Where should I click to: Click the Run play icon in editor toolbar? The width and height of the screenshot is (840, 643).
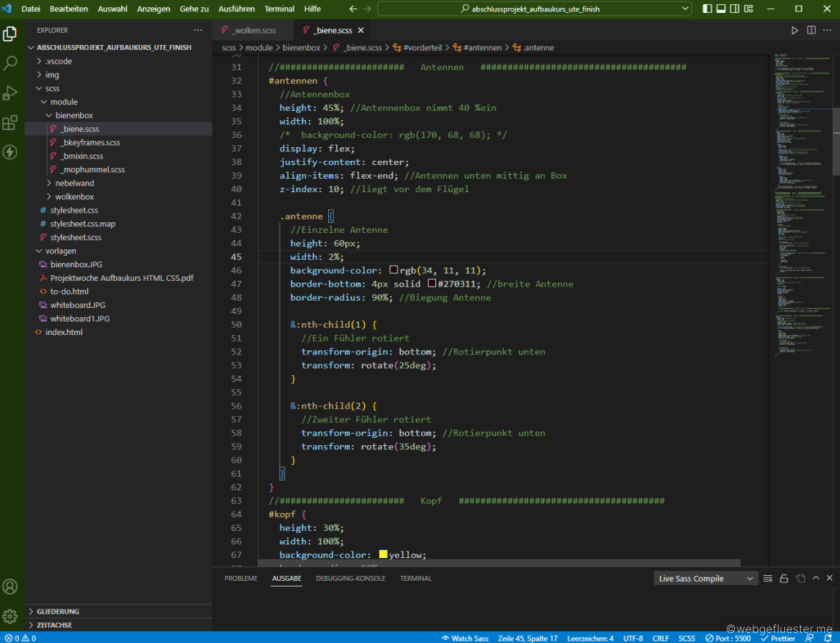pos(794,31)
